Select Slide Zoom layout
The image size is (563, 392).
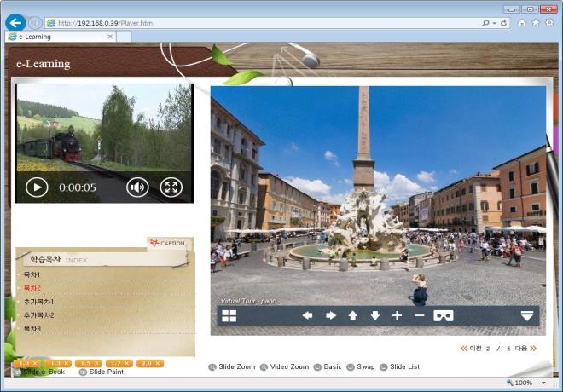pos(232,367)
